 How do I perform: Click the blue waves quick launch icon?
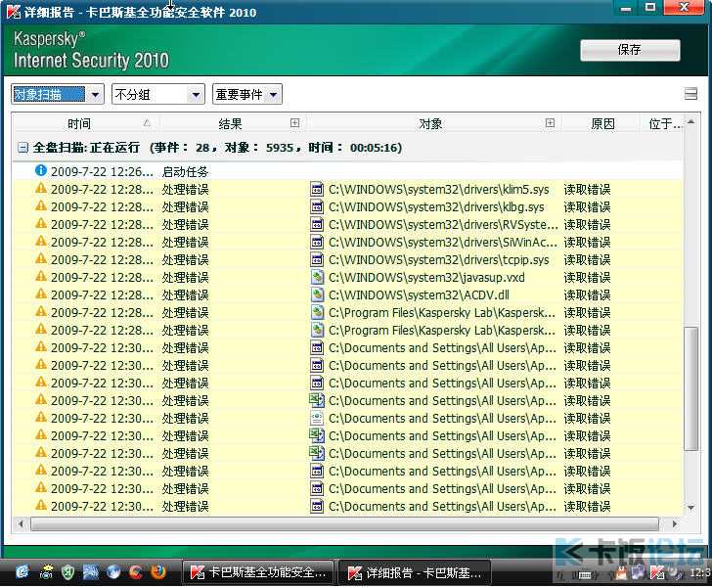click(x=91, y=572)
